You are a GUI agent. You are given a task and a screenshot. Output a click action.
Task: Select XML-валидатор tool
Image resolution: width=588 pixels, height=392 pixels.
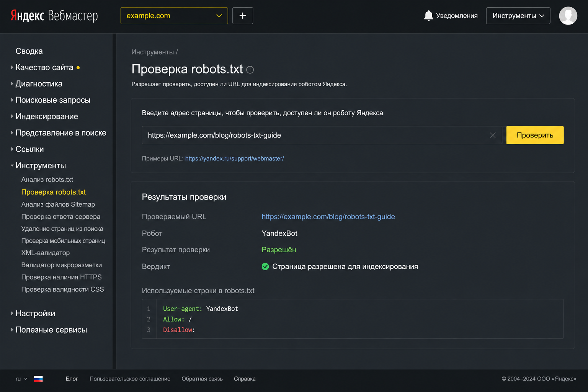[x=46, y=253]
